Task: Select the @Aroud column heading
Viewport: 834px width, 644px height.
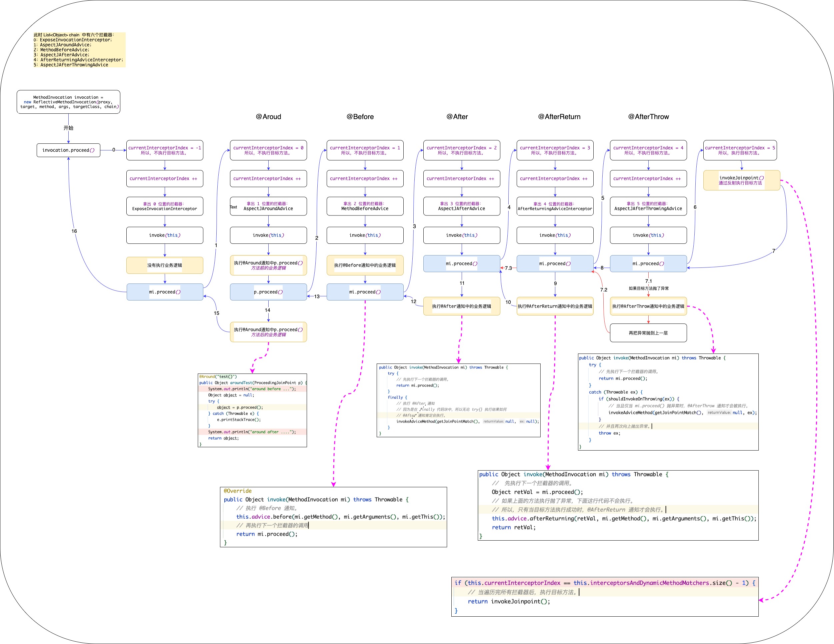Action: coord(268,116)
